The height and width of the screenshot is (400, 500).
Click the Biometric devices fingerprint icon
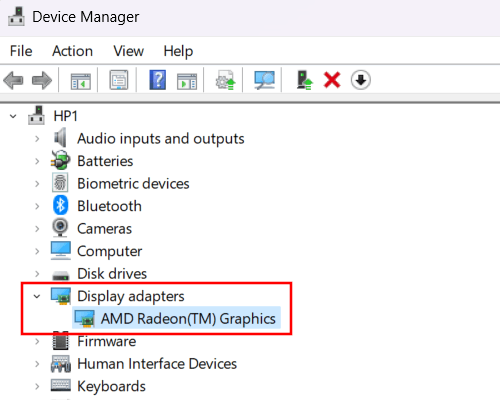click(x=60, y=183)
